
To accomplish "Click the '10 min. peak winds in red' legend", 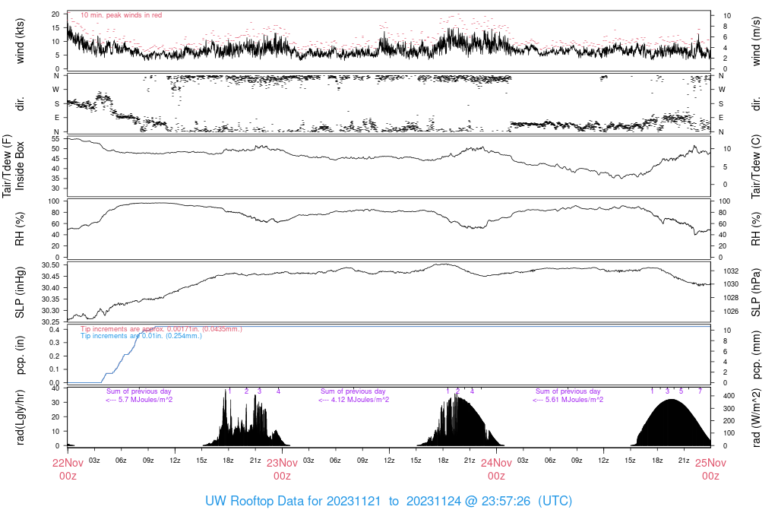I will pyautogui.click(x=122, y=15).
